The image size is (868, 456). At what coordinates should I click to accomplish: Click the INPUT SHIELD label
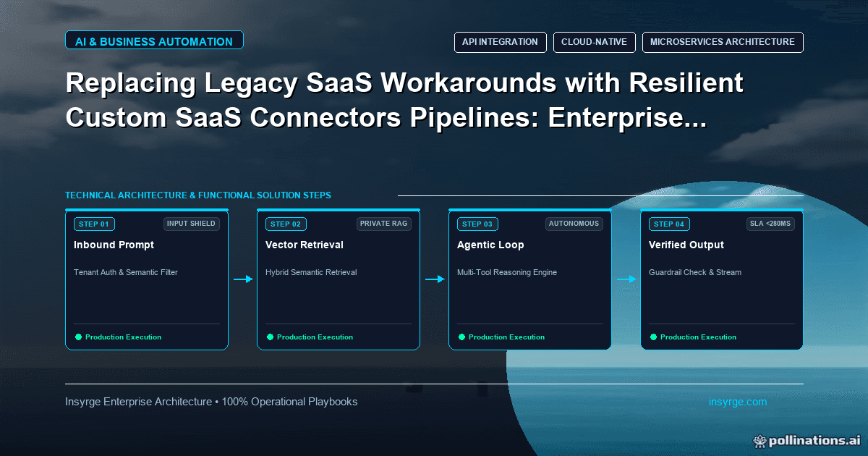click(192, 224)
